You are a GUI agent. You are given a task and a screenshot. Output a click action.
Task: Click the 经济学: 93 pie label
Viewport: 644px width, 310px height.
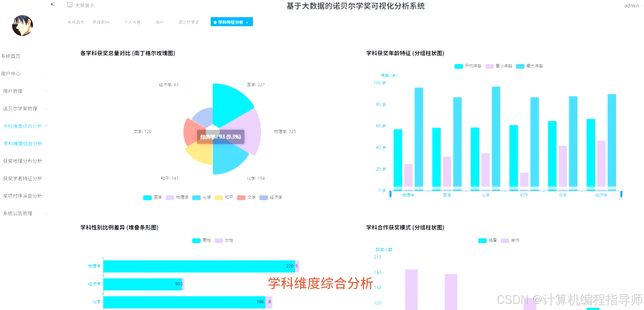point(169,85)
